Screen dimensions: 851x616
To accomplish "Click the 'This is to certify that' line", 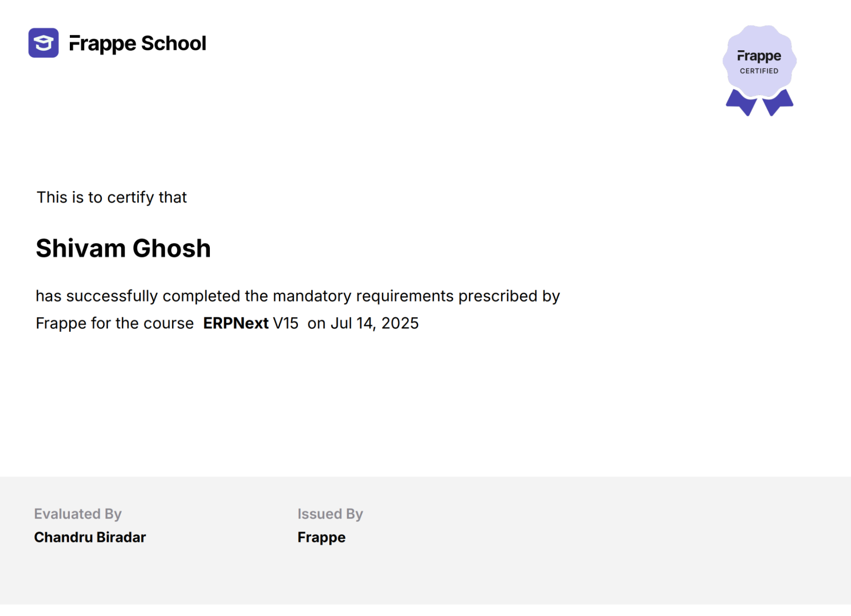I will click(x=112, y=198).
